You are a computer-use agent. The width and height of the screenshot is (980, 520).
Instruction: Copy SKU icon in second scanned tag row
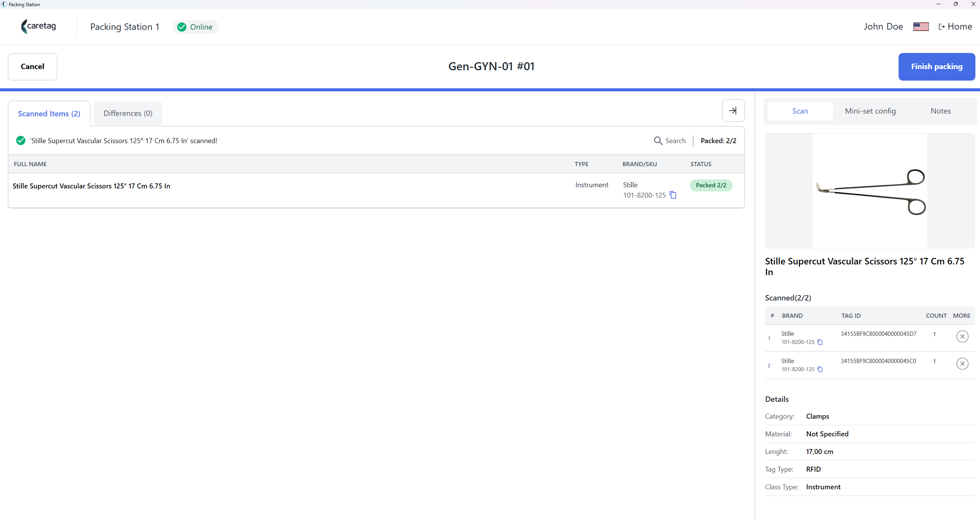820,369
